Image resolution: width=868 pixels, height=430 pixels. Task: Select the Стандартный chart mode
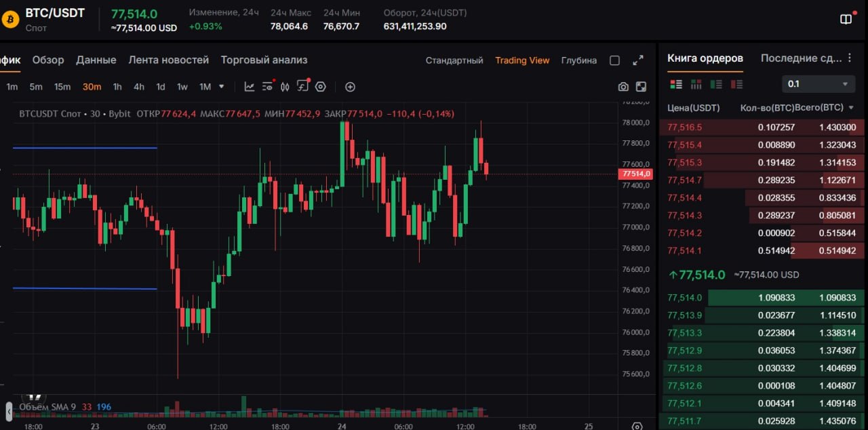click(x=454, y=60)
